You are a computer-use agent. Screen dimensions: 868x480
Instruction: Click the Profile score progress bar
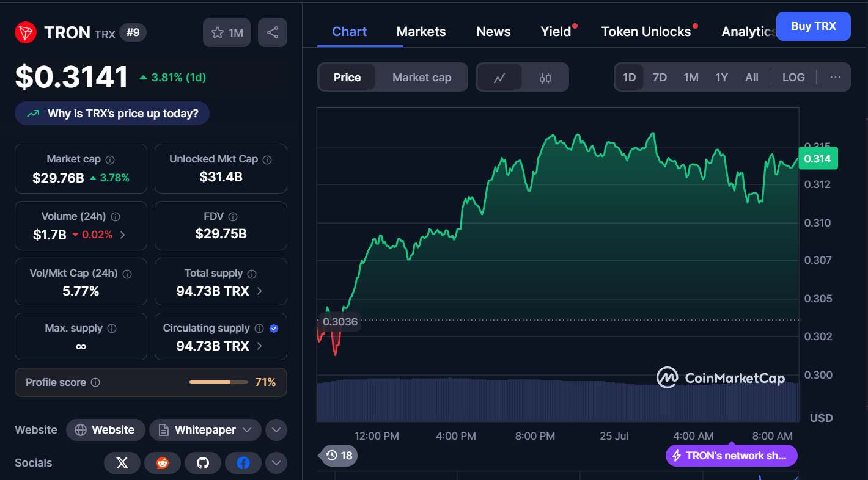pyautogui.click(x=219, y=382)
